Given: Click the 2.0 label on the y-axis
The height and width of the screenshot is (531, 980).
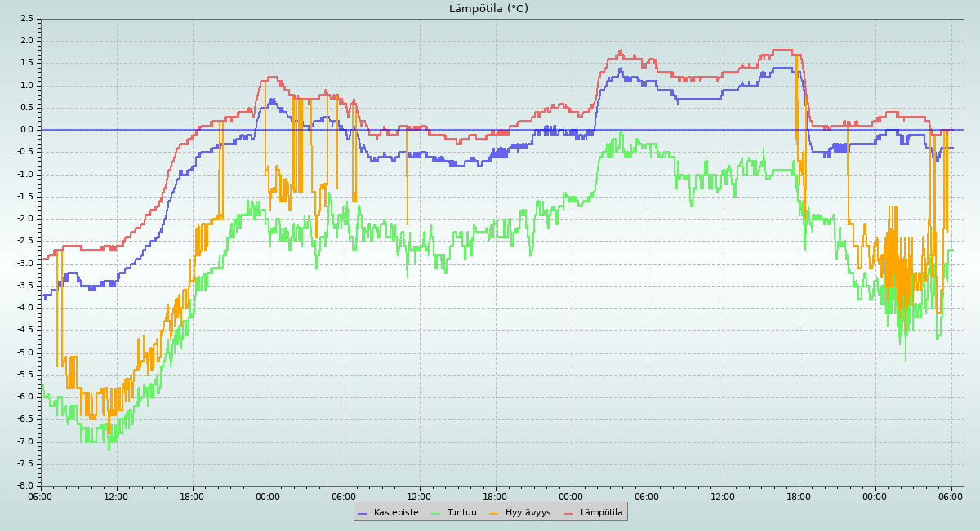Looking at the screenshot, I should 26,41.
